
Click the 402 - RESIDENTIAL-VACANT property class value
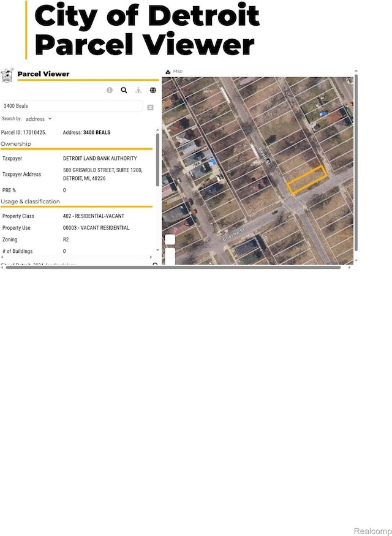[94, 216]
